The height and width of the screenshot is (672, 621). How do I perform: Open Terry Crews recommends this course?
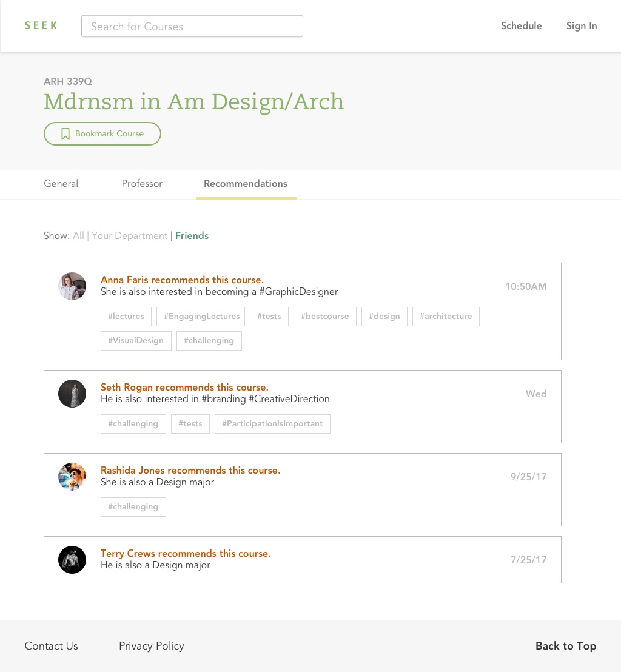(186, 553)
